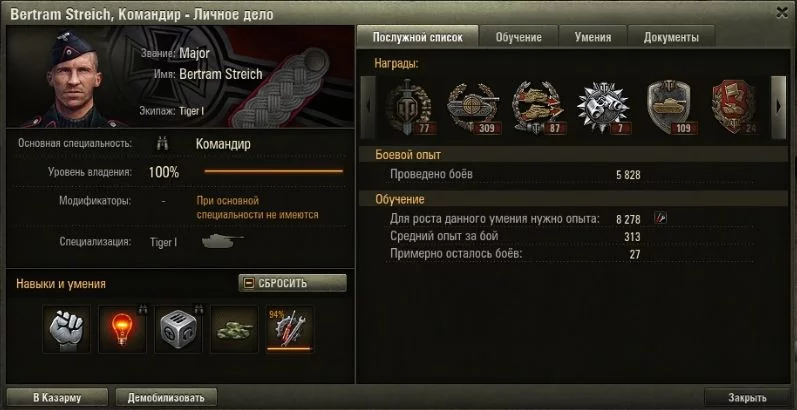
Task: Click the Camouflage tank skill icon
Action: (x=234, y=329)
